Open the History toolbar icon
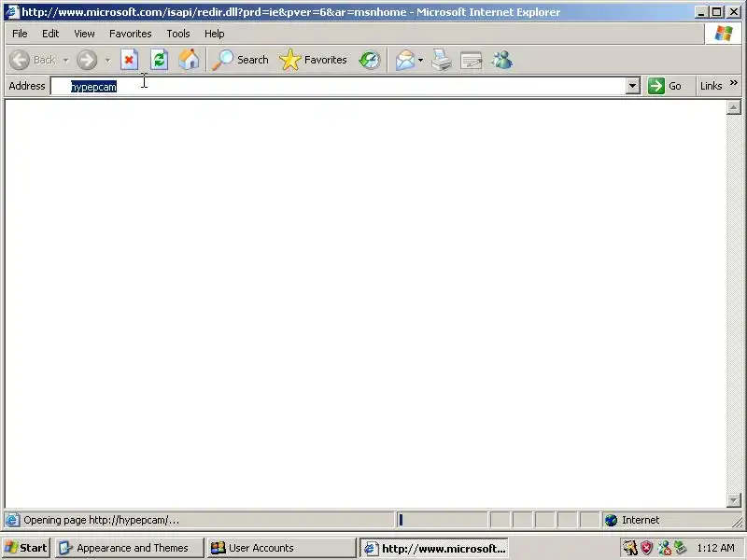747x560 pixels. pyautogui.click(x=370, y=60)
